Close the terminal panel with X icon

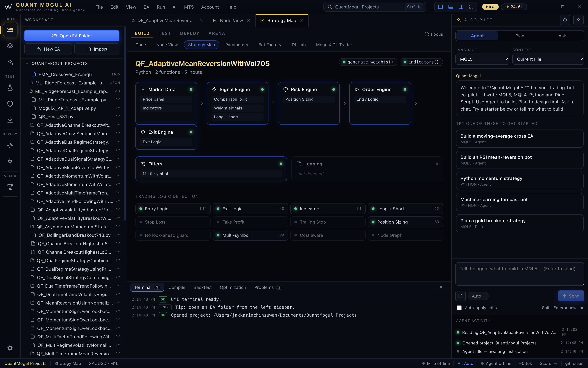441,287
